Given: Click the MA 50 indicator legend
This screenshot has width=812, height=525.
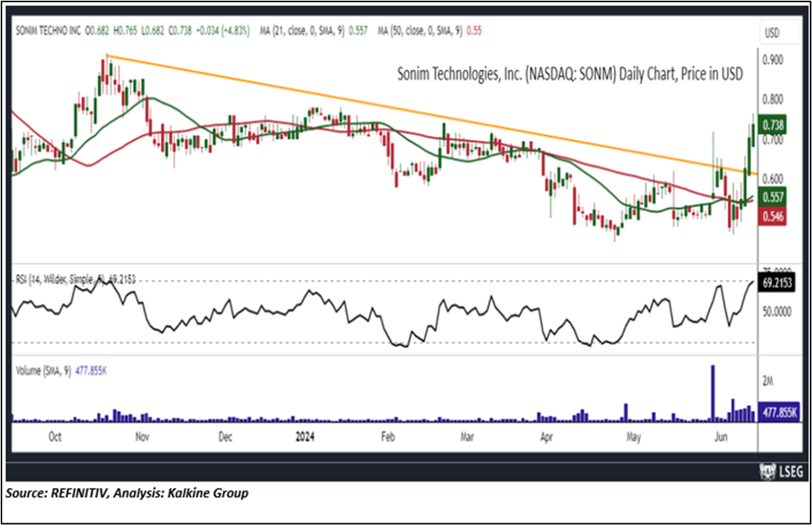Looking at the screenshot, I should [x=429, y=30].
